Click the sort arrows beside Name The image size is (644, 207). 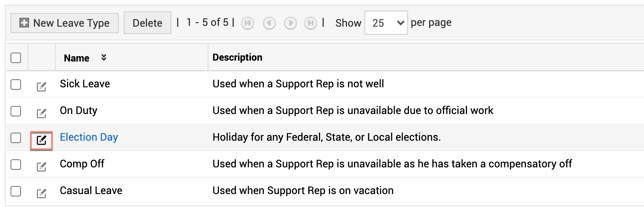(x=104, y=57)
